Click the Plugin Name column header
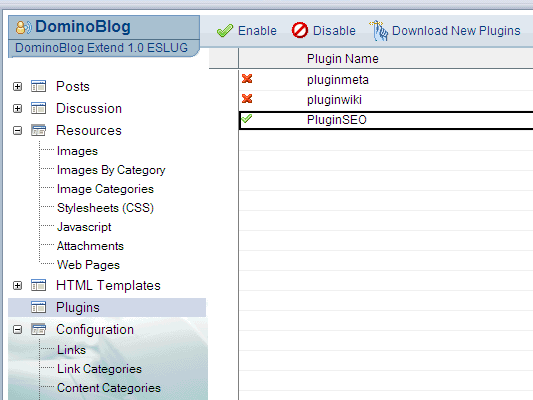533x400 pixels. [x=343, y=59]
